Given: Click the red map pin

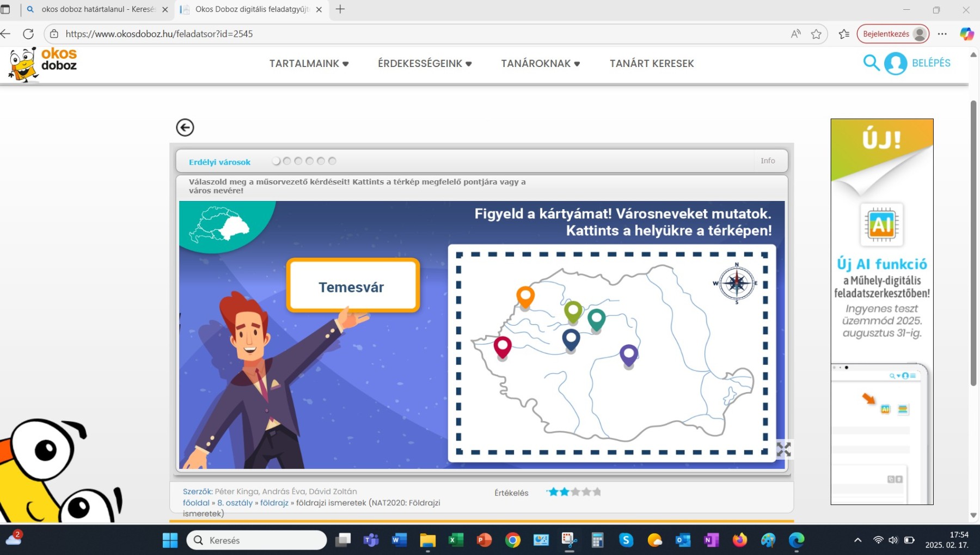Looking at the screenshot, I should (x=502, y=346).
